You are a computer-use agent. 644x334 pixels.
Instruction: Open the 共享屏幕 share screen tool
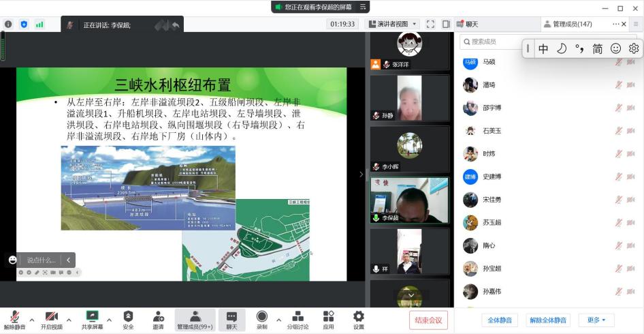pyautogui.click(x=92, y=318)
